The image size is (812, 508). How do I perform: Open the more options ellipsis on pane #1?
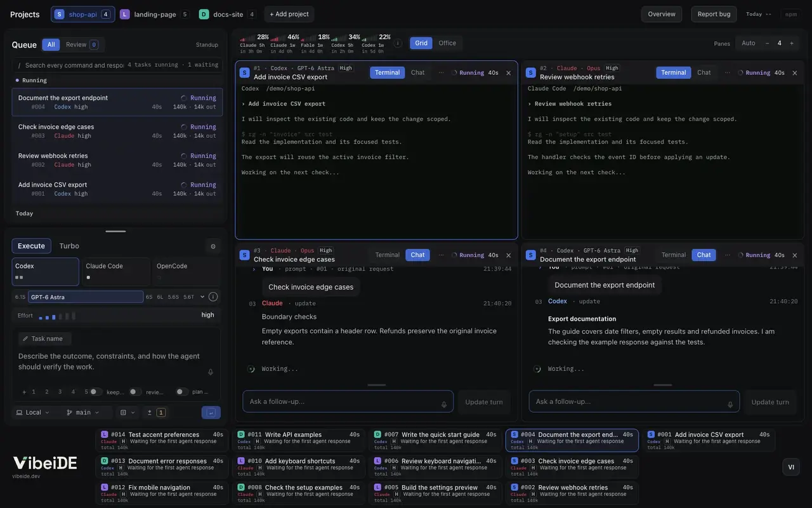[x=442, y=72]
